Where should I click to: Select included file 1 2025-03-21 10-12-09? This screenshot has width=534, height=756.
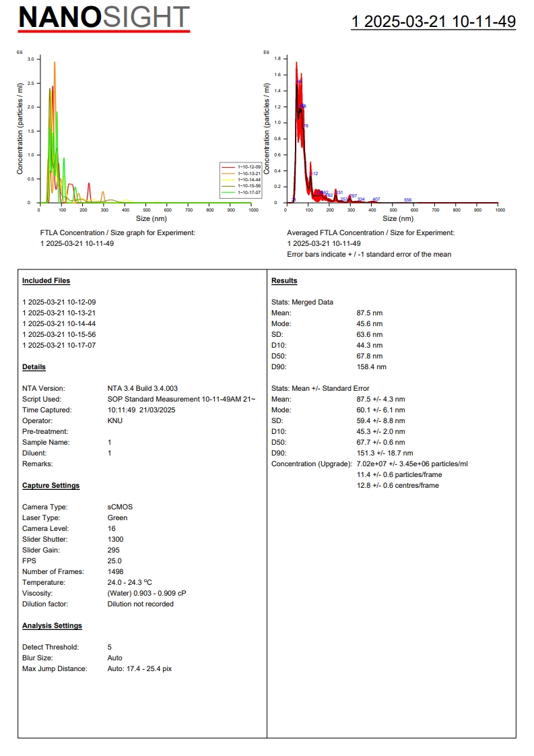point(59,303)
